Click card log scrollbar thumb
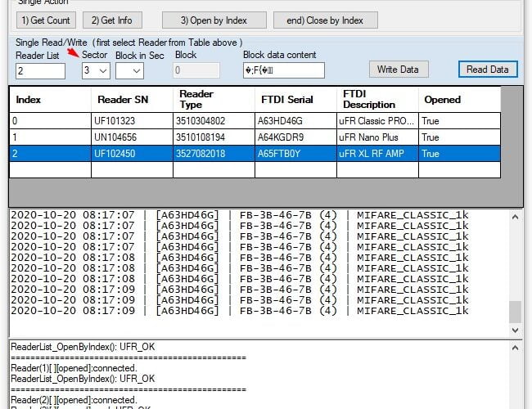The height and width of the screenshot is (409, 532). (x=515, y=312)
